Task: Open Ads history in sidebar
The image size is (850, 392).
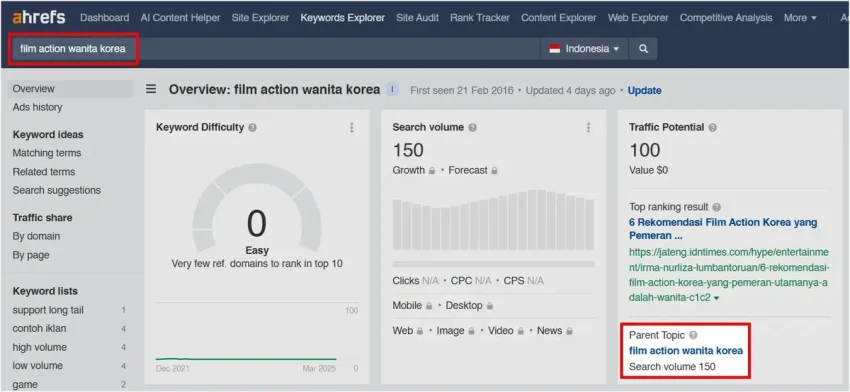Action: pyautogui.click(x=37, y=107)
